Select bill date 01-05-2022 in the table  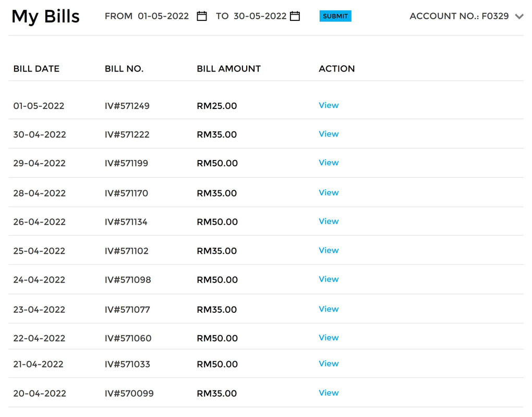[x=39, y=106]
